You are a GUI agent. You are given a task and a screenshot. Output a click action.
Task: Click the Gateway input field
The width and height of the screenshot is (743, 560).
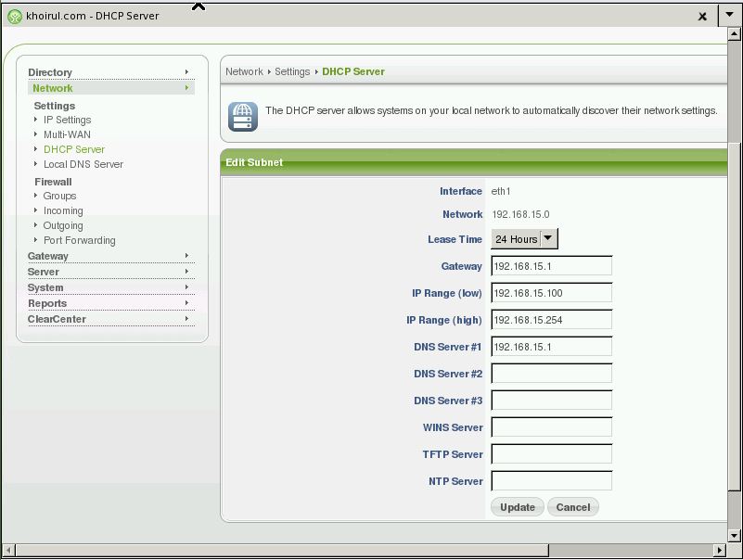[552, 266]
